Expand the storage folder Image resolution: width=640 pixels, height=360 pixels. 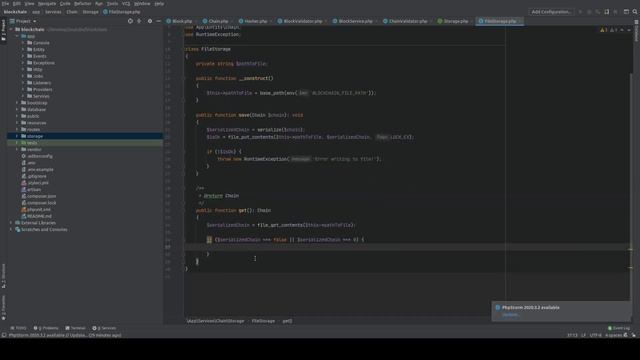point(17,136)
